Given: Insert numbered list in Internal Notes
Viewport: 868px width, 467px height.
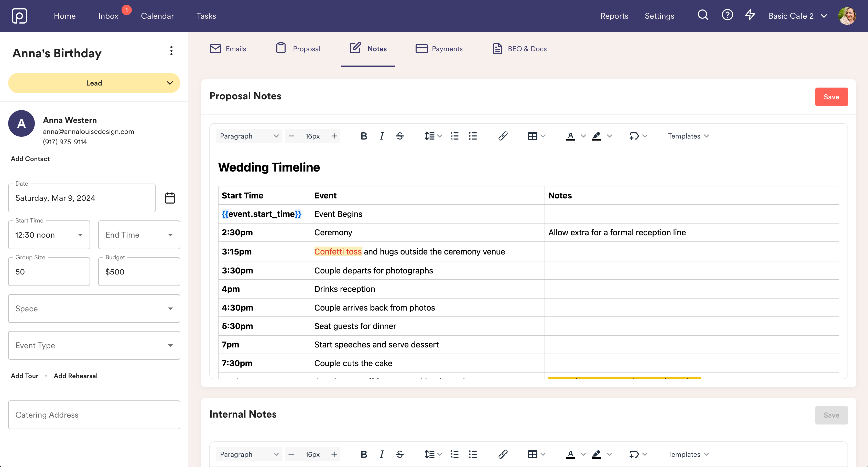Looking at the screenshot, I should point(454,454).
